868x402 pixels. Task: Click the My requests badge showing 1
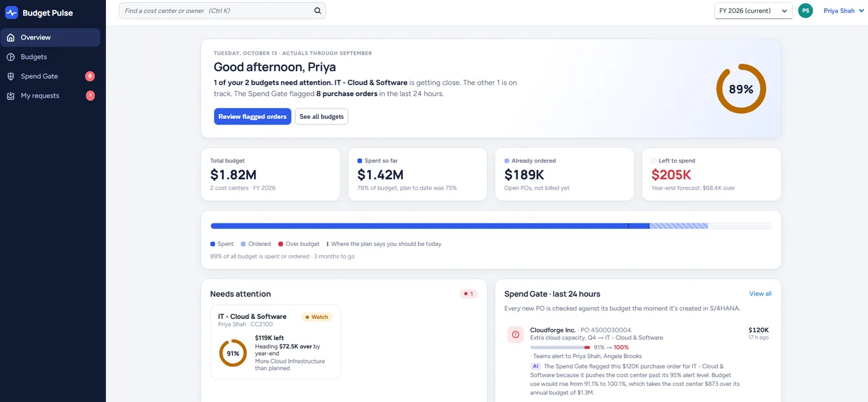(90, 96)
